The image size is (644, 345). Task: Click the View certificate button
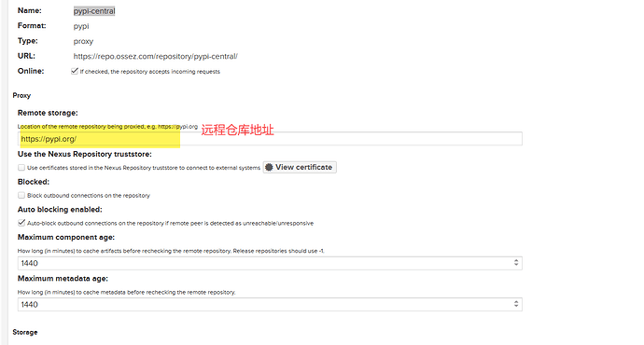(300, 167)
